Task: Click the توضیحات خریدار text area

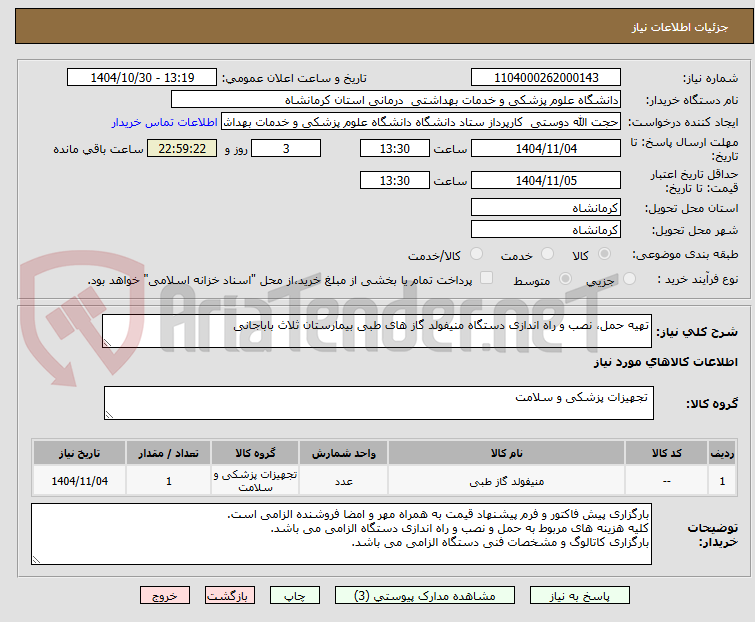Action: 341,534
